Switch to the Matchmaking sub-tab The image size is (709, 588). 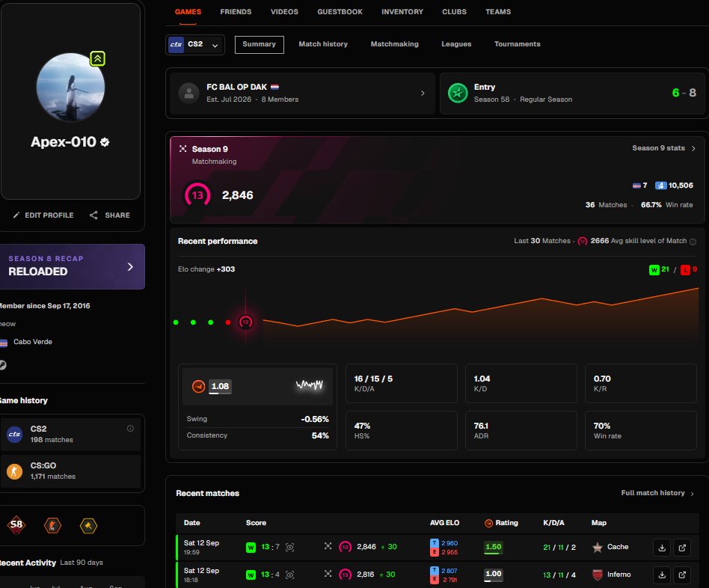(394, 44)
